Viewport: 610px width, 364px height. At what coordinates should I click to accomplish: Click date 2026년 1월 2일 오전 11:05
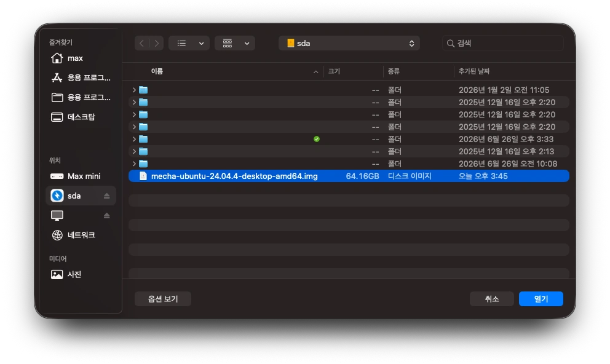pyautogui.click(x=504, y=90)
